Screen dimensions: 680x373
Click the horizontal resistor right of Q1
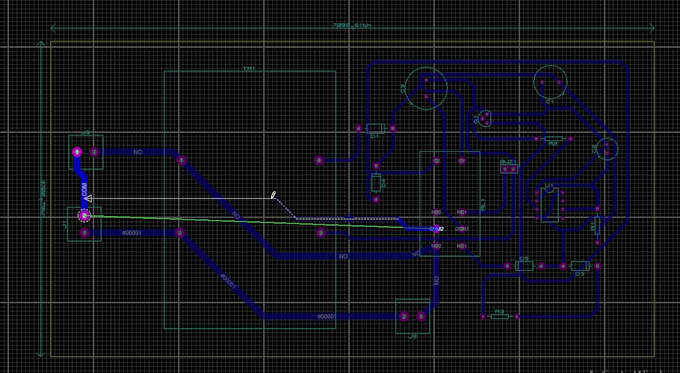[553, 139]
